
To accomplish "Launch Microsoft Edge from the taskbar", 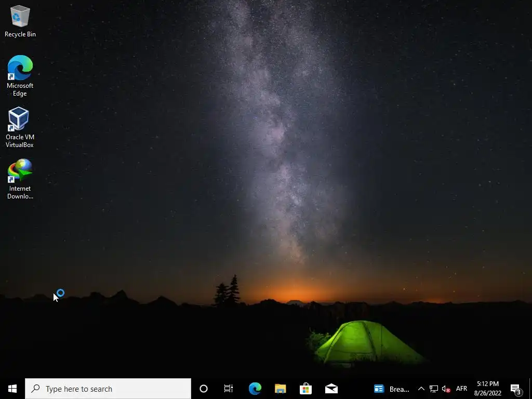I will pos(255,389).
